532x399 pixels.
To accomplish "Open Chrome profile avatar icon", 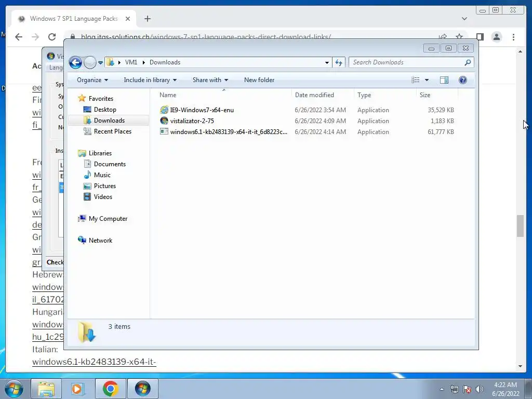I will [496, 37].
